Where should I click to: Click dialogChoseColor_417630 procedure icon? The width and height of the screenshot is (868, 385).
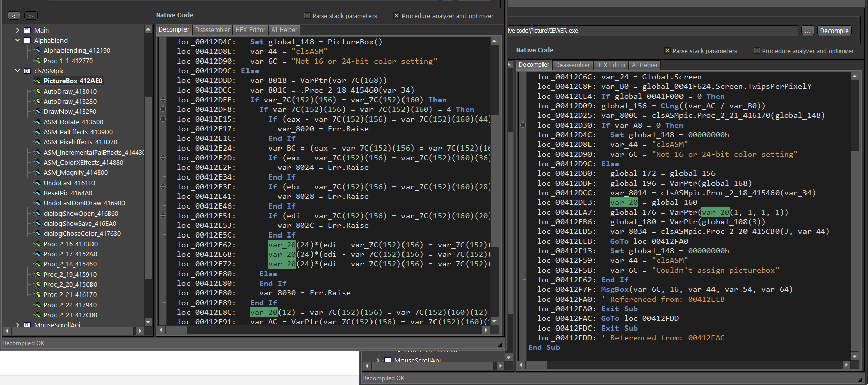[x=37, y=233]
